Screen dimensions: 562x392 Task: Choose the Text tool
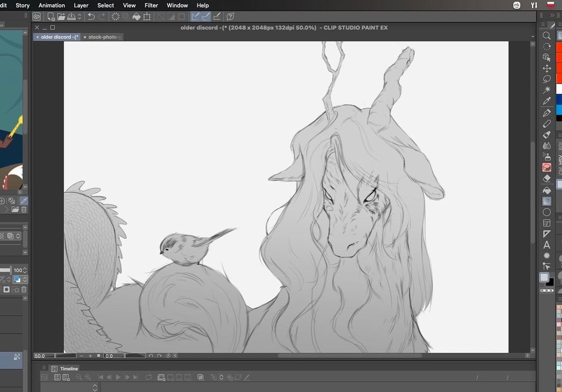(x=547, y=245)
